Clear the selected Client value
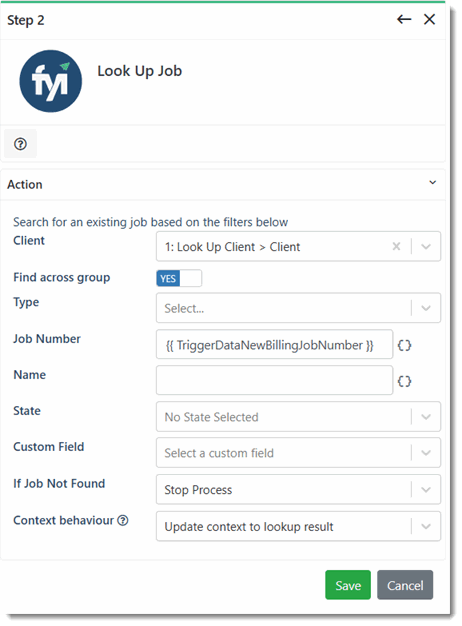This screenshot has height=626, width=462. point(396,246)
